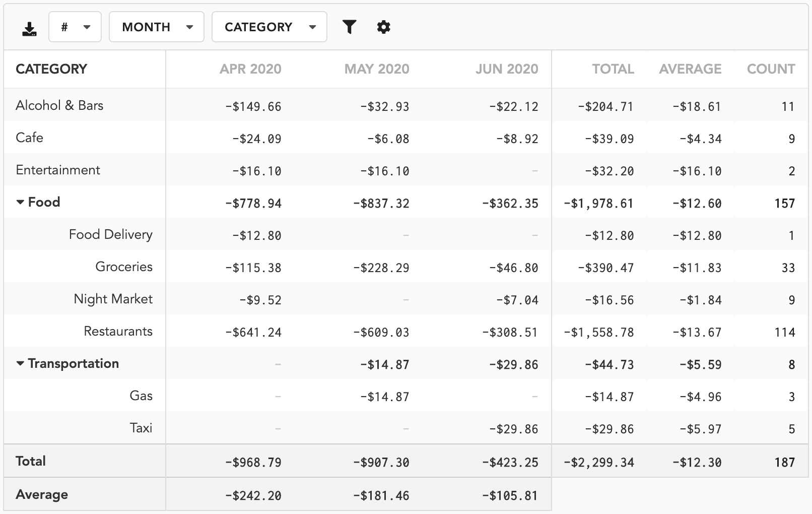Select the TOTAL column header
Screen dimensions: 812x514
tap(613, 69)
